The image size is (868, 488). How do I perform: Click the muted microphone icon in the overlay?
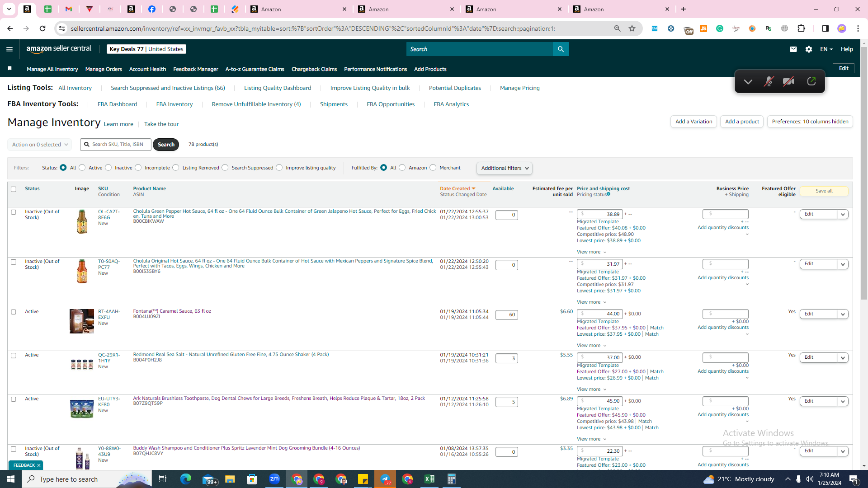click(x=769, y=81)
